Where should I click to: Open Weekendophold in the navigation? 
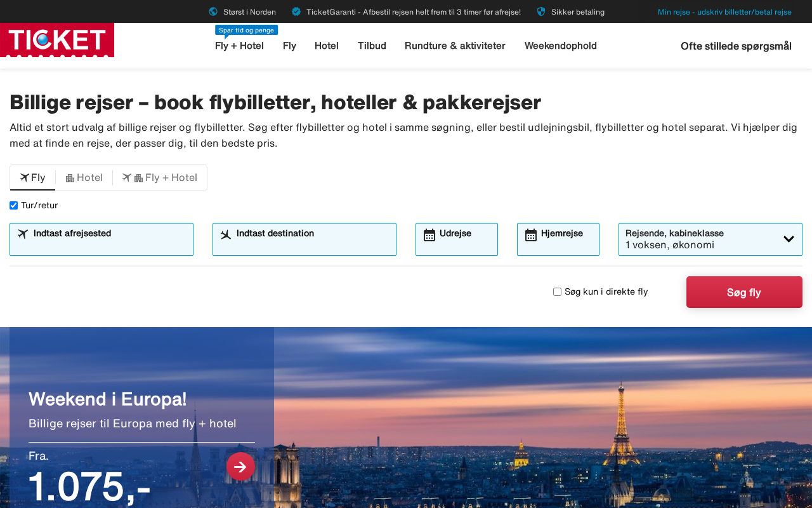[x=561, y=46]
